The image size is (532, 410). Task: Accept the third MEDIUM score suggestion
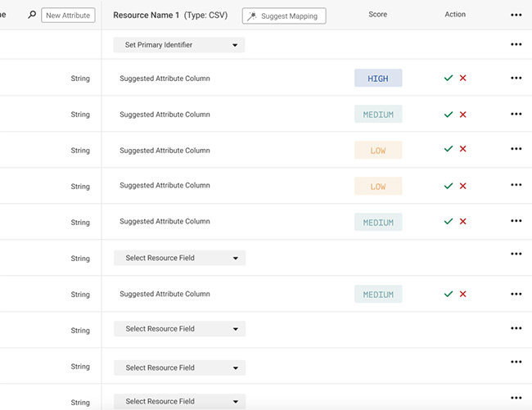click(449, 294)
